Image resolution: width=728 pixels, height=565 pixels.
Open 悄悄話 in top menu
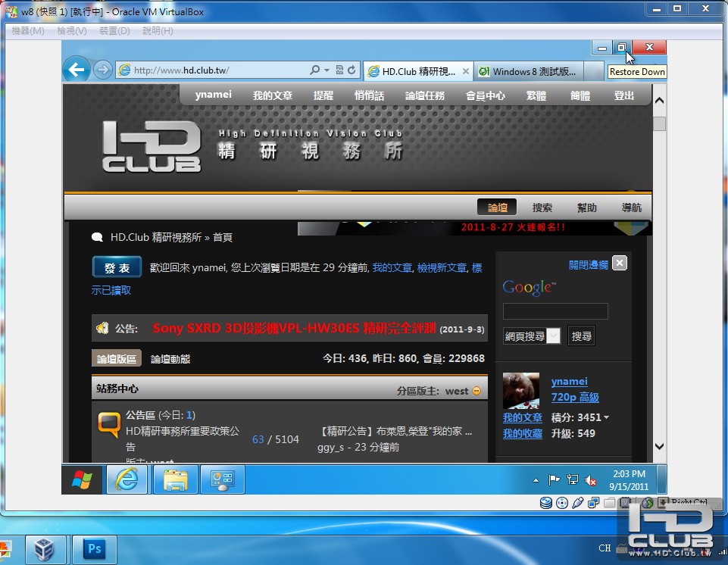[369, 95]
